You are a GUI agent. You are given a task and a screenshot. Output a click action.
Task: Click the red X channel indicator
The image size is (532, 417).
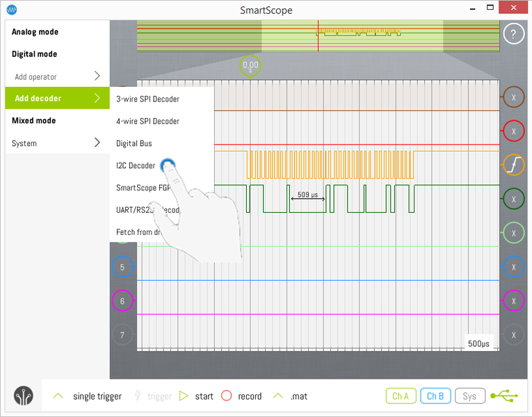coord(513,131)
